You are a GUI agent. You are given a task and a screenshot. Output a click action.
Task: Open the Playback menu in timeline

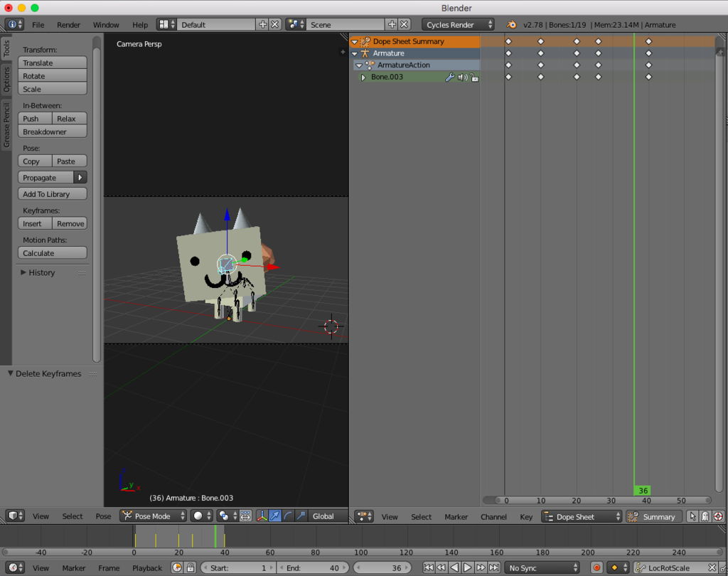(x=147, y=567)
